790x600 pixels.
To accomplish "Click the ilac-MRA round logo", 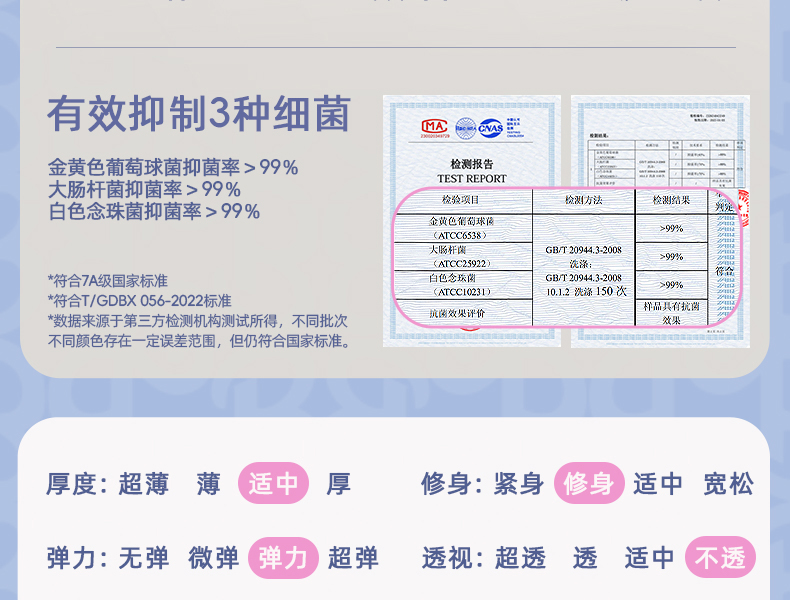I will pos(466,128).
